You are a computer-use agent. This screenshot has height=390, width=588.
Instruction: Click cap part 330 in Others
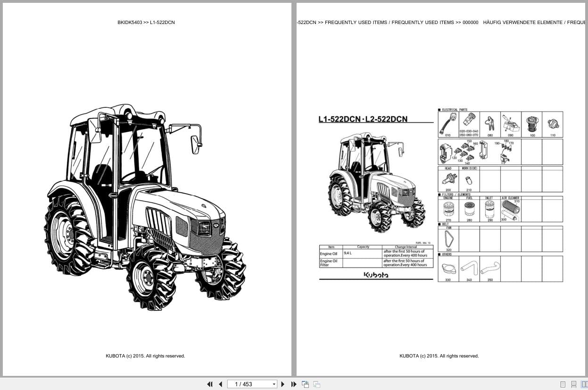pyautogui.click(x=448, y=269)
